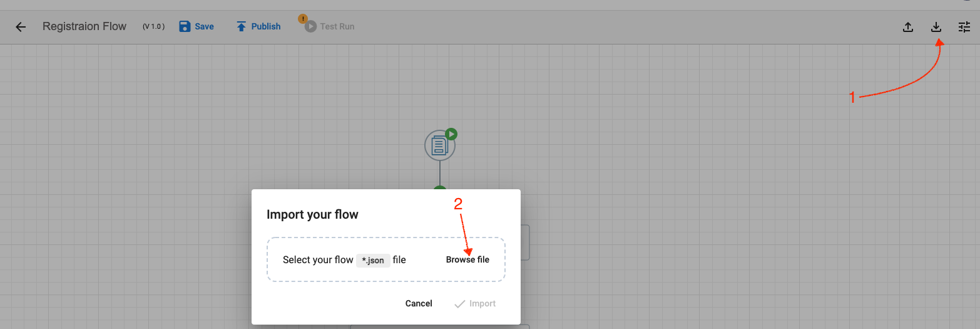The height and width of the screenshot is (329, 980).
Task: Go back with the left arrow icon
Action: point(21,27)
